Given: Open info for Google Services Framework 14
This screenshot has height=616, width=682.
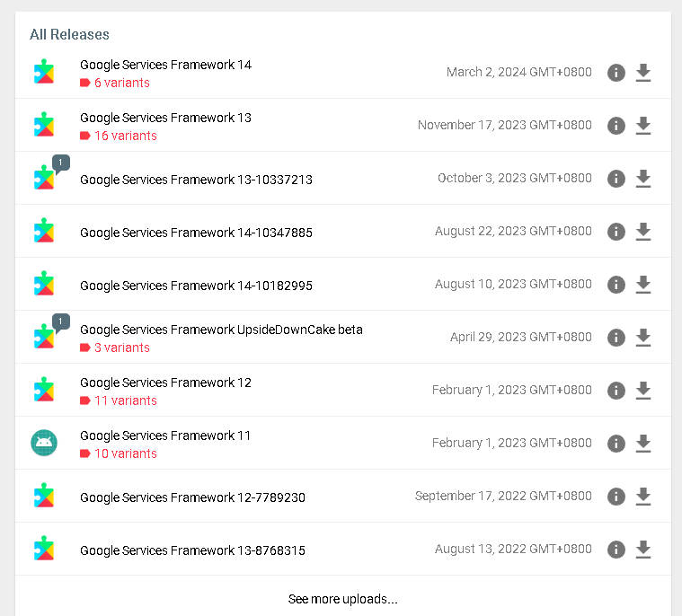Looking at the screenshot, I should 616,73.
